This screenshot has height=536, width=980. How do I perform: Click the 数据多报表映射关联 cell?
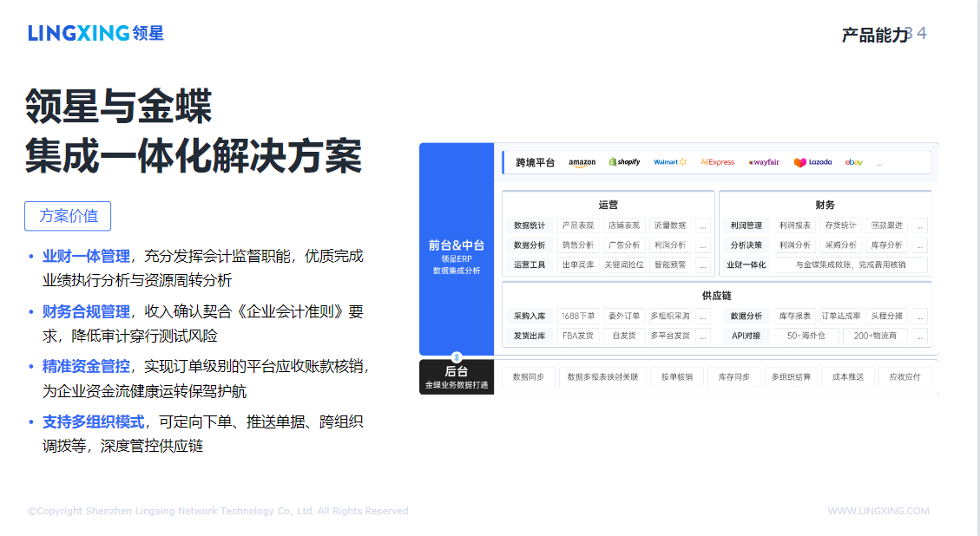[603, 377]
